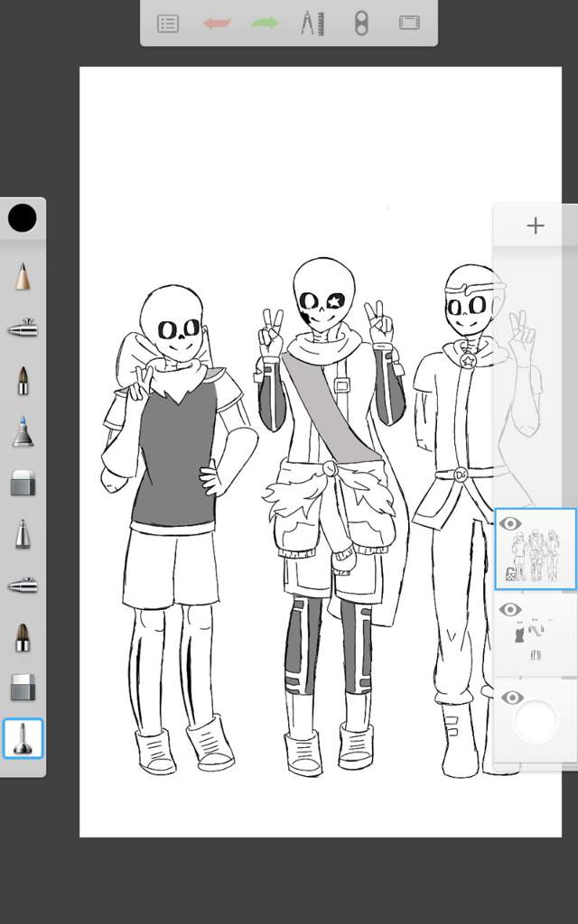Select the pencil brush
The image size is (578, 924).
(23, 276)
